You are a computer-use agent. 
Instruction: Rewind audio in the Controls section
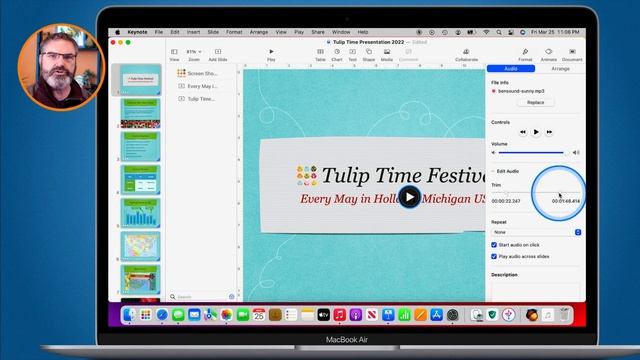[523, 132]
